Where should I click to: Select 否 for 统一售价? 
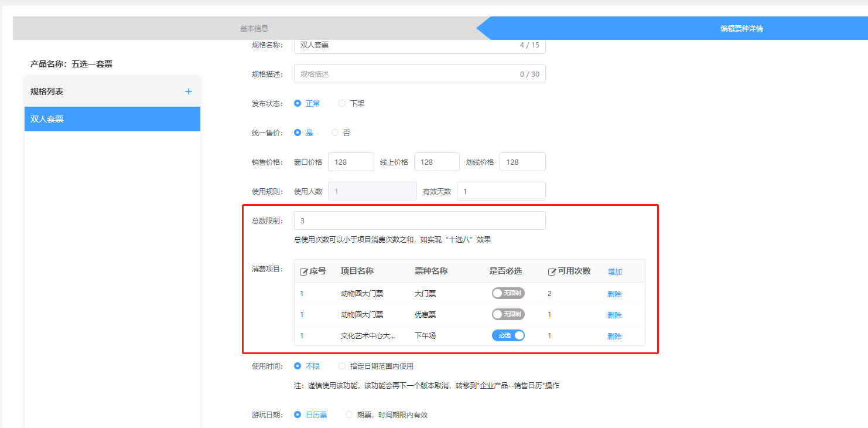tap(335, 133)
